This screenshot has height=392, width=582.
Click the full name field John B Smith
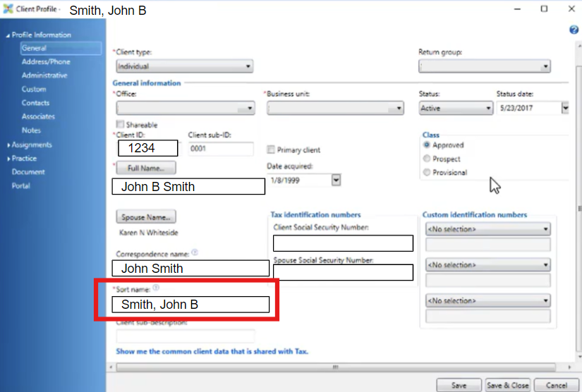pos(188,187)
